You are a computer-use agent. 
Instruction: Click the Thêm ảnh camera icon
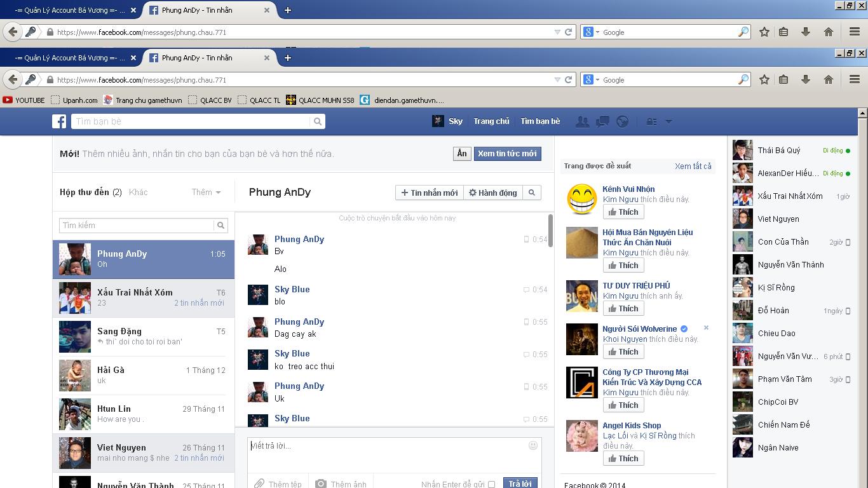(341, 484)
